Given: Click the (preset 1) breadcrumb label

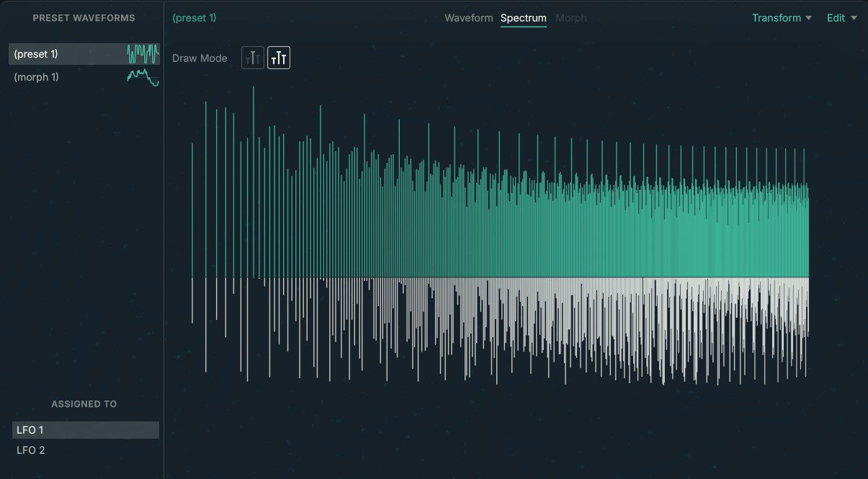Looking at the screenshot, I should (x=194, y=17).
